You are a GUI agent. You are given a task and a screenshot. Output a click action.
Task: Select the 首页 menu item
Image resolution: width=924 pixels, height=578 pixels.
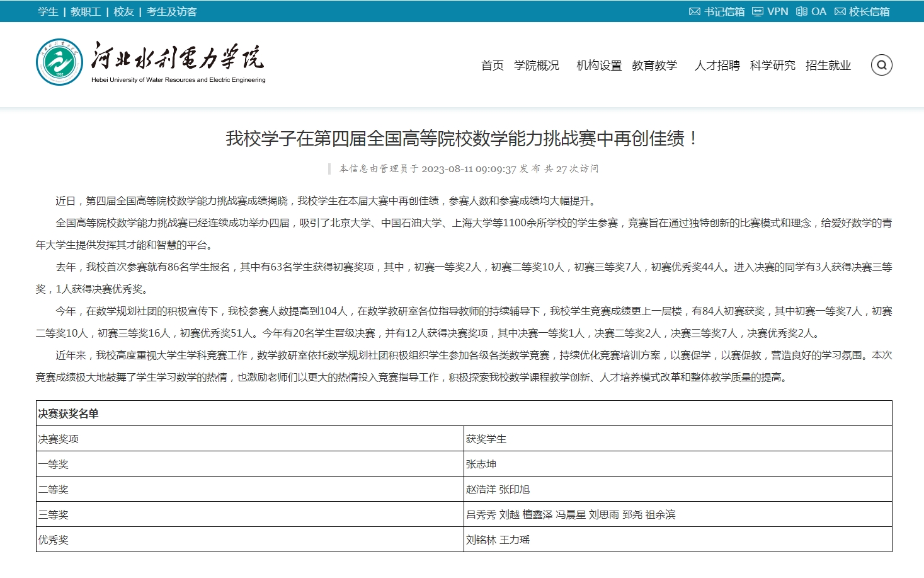492,65
